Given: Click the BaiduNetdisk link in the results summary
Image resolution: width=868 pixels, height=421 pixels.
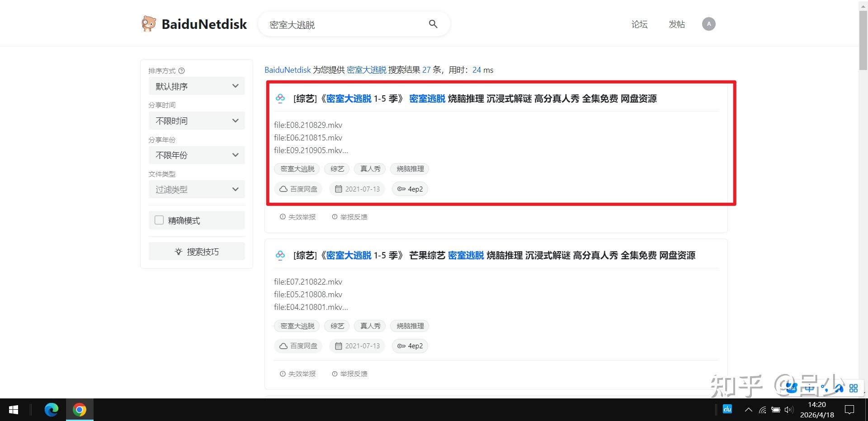Looking at the screenshot, I should (288, 70).
